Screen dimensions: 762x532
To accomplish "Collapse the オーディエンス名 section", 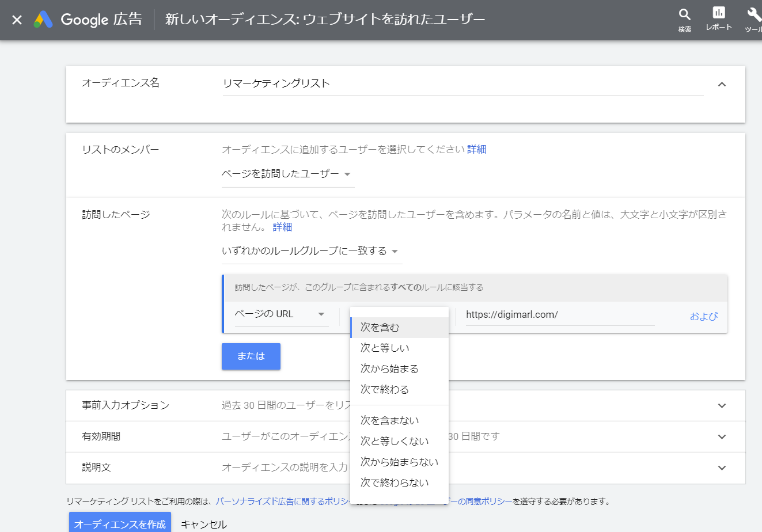I will pyautogui.click(x=722, y=84).
